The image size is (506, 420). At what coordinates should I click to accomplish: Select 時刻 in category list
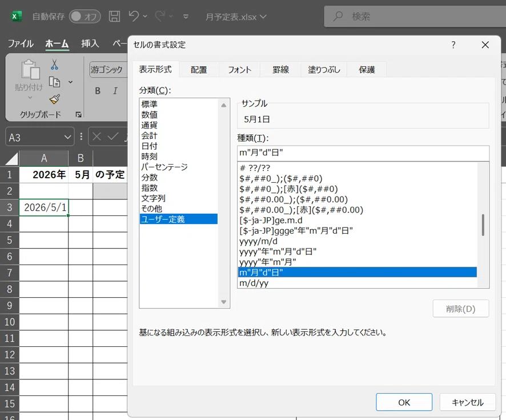179,157
